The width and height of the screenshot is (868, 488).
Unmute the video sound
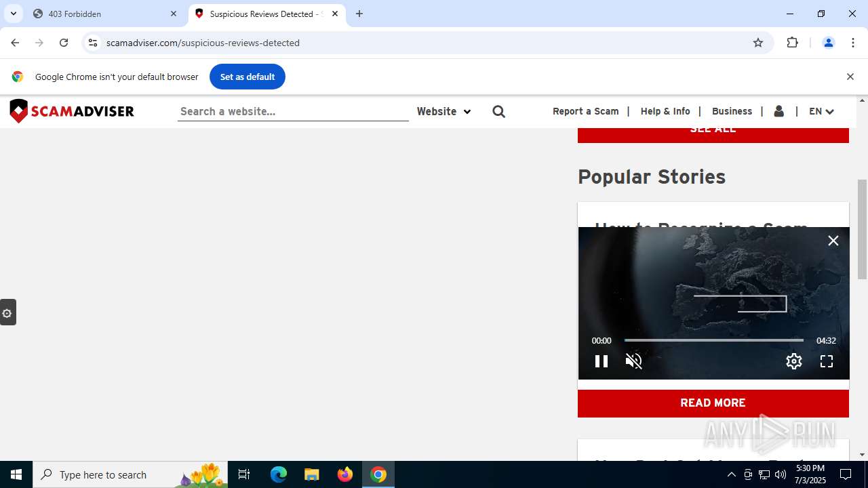pyautogui.click(x=633, y=361)
